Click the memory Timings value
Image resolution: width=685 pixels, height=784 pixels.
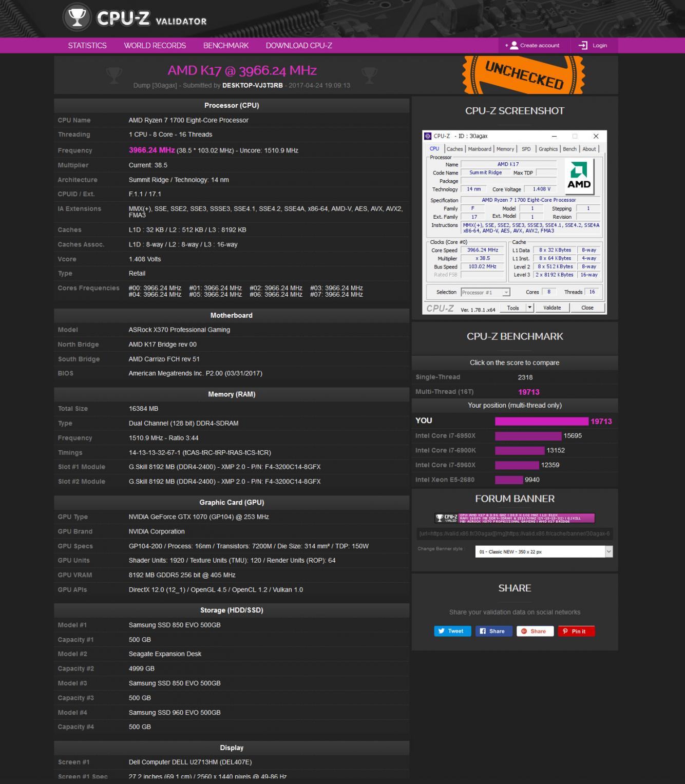pos(200,452)
